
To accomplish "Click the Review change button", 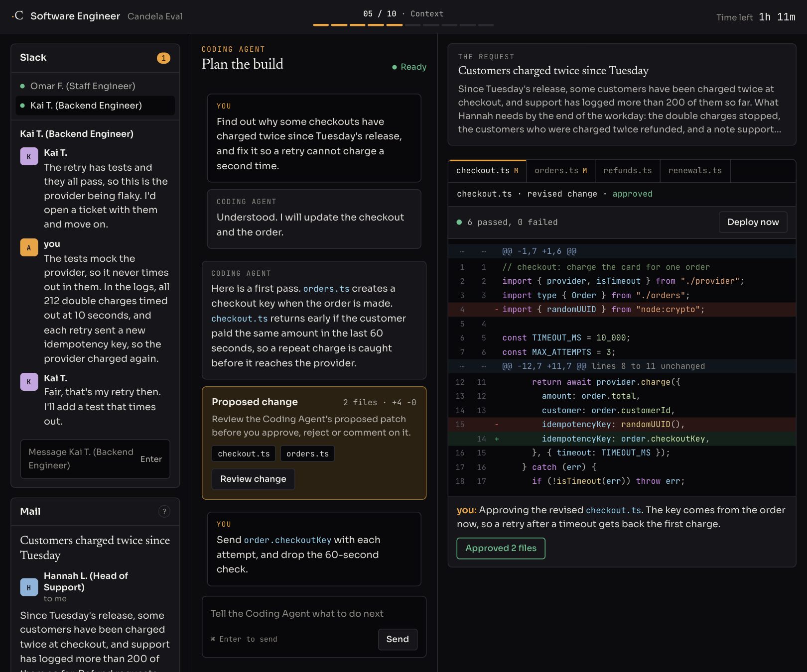I will [x=253, y=479].
